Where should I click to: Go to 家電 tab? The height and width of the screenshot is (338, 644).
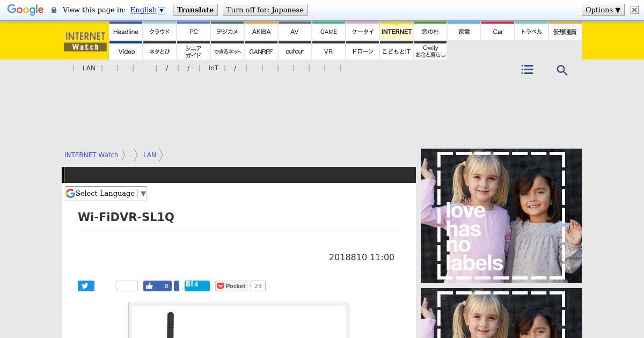click(464, 31)
